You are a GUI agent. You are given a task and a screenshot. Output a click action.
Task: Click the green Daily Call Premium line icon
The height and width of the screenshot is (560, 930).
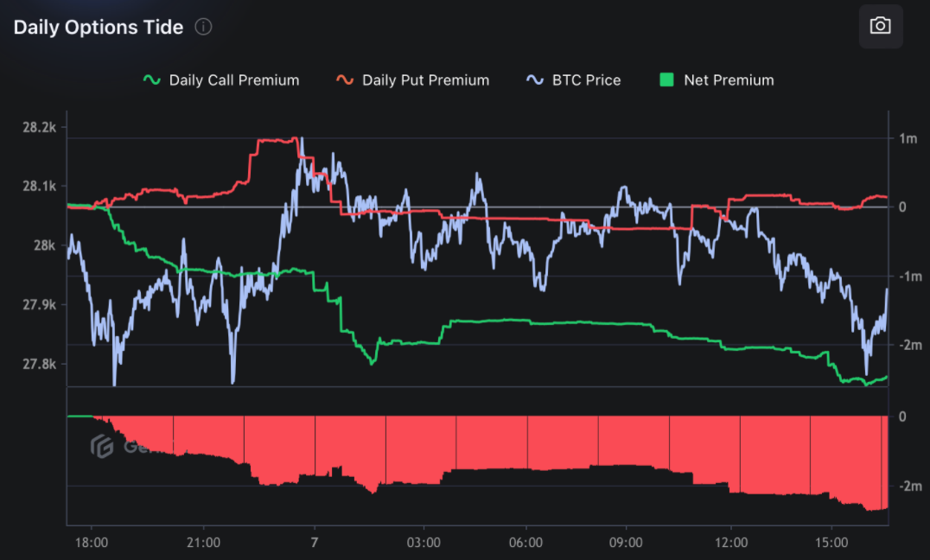152,80
